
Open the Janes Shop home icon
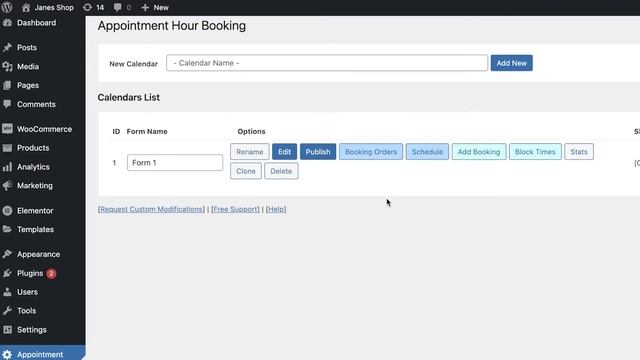(x=26, y=7)
